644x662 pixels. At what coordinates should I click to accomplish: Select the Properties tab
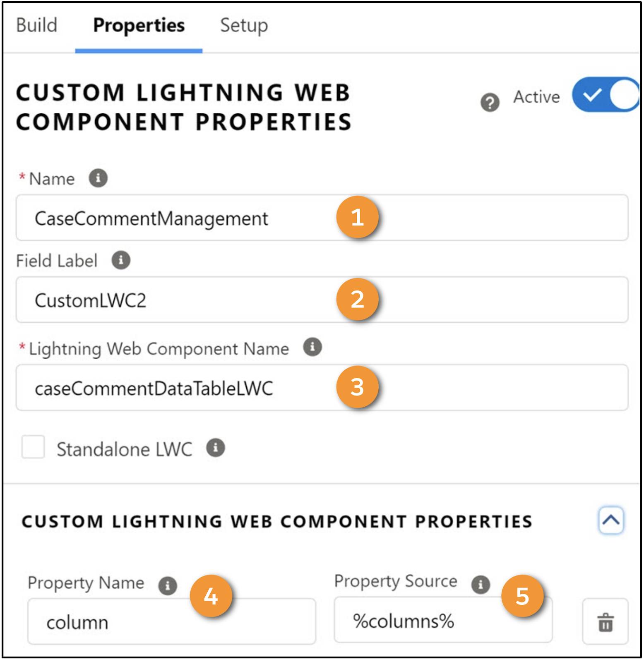138,26
